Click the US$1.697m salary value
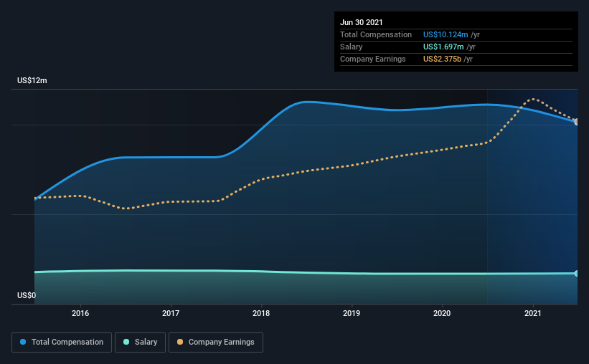 pyautogui.click(x=443, y=47)
